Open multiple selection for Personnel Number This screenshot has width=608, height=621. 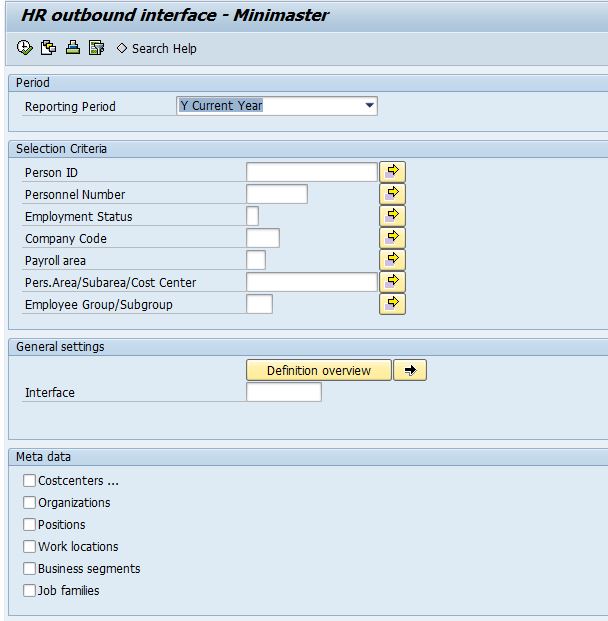[x=392, y=194]
